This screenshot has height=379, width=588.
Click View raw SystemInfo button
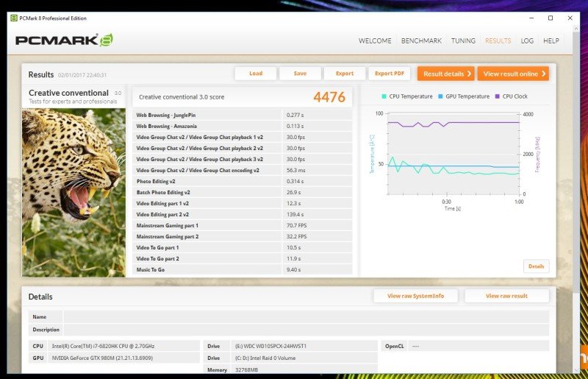(x=416, y=296)
